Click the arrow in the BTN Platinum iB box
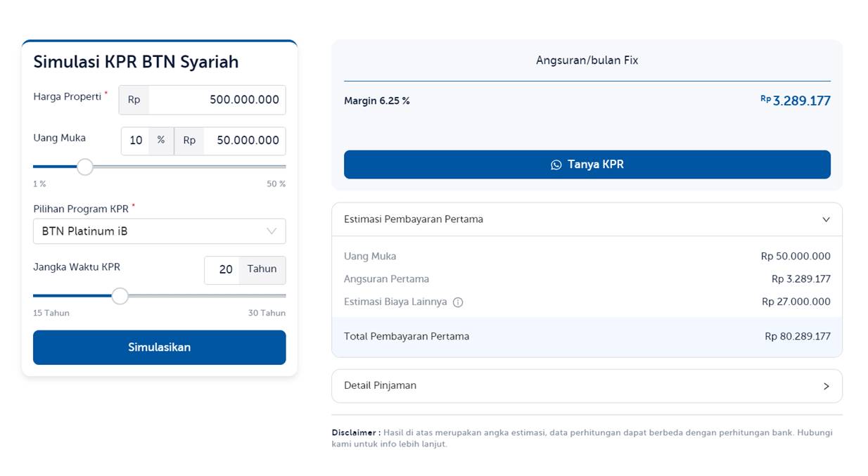The width and height of the screenshot is (868, 476). click(x=272, y=231)
